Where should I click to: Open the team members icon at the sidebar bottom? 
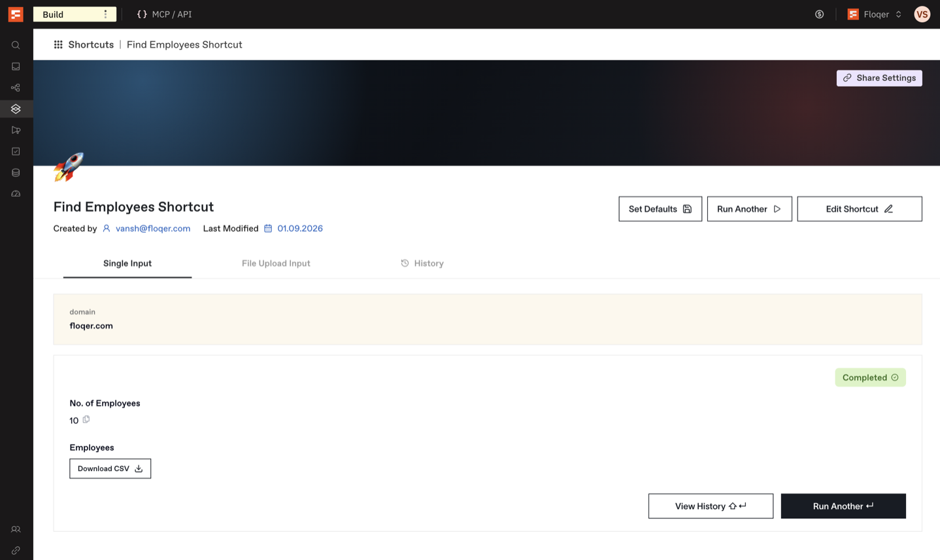tap(16, 529)
